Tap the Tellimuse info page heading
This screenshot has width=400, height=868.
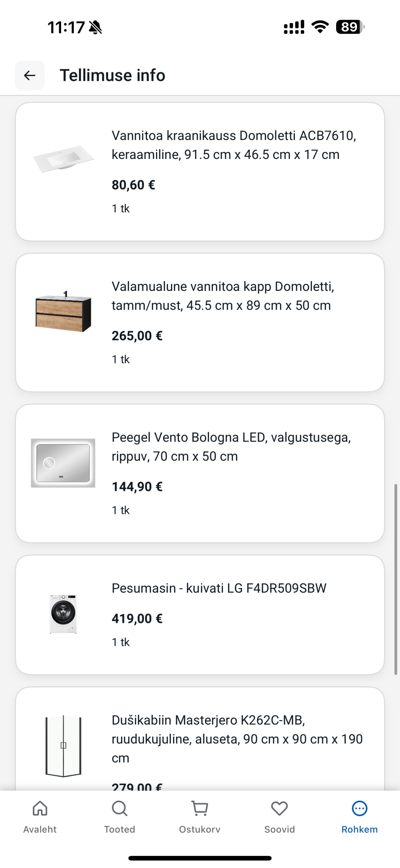coord(112,75)
